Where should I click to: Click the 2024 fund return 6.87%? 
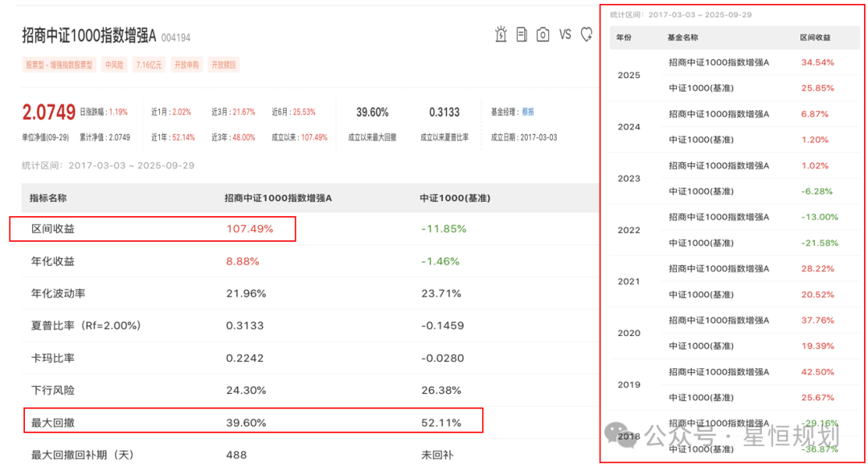(815, 114)
